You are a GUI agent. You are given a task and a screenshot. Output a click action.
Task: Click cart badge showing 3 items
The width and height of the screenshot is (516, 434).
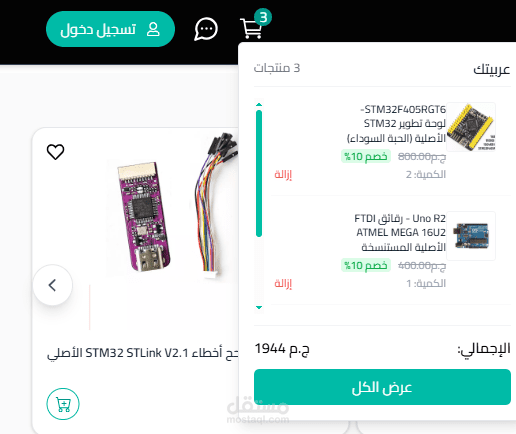point(263,17)
